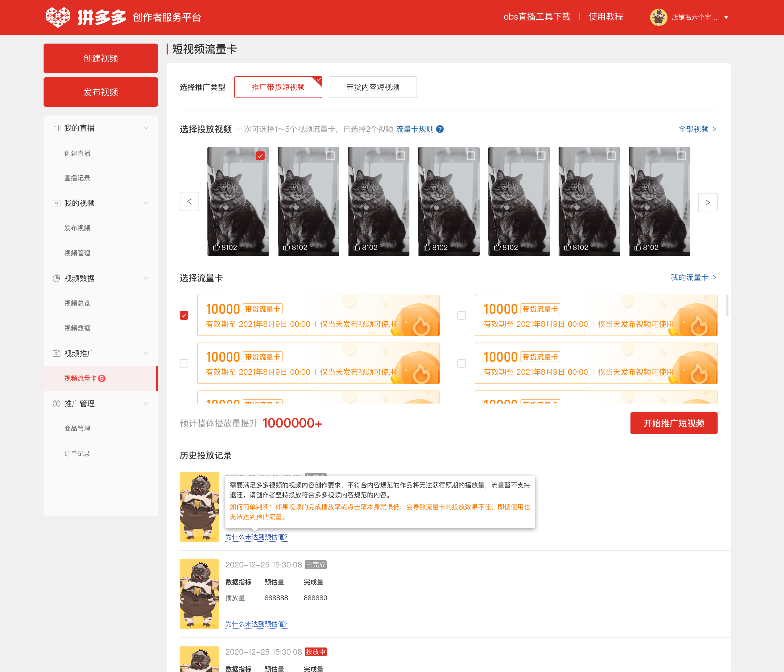This screenshot has height=672, width=784.
Task: Go to next videos with right arrow
Action: pyautogui.click(x=708, y=202)
